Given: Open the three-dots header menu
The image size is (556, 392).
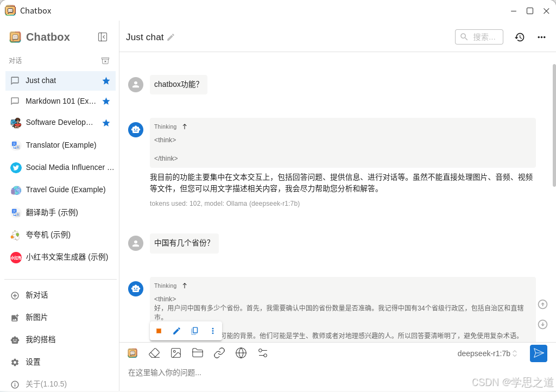Looking at the screenshot, I should pyautogui.click(x=541, y=37).
